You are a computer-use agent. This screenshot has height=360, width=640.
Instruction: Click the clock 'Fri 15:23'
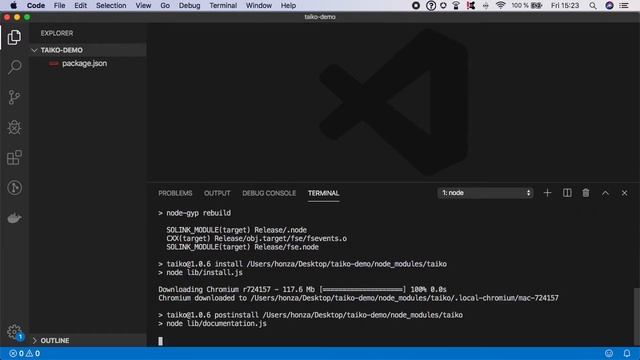(x=565, y=5)
